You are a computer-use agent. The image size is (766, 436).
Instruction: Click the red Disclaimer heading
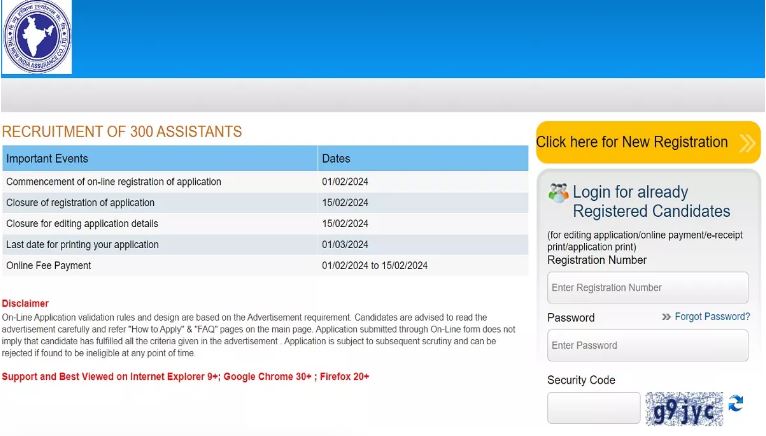pos(25,303)
